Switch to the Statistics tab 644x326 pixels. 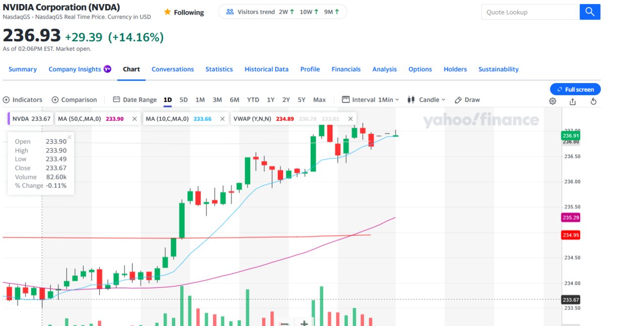[x=219, y=69]
